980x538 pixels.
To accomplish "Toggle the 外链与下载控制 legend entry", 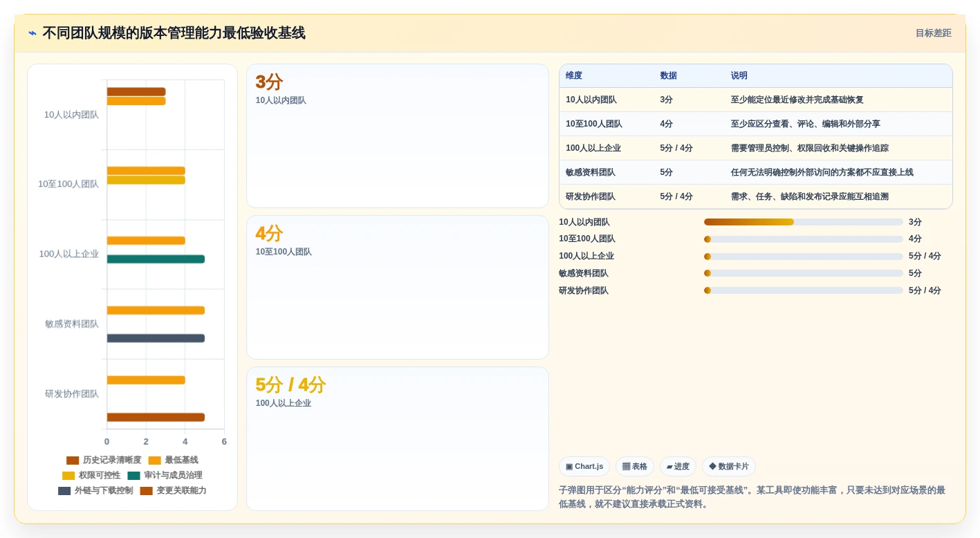I will [x=95, y=491].
